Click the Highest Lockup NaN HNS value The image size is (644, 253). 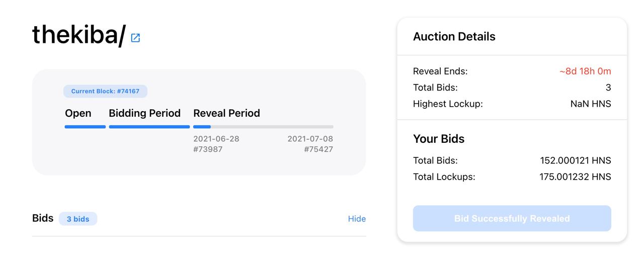(x=587, y=104)
